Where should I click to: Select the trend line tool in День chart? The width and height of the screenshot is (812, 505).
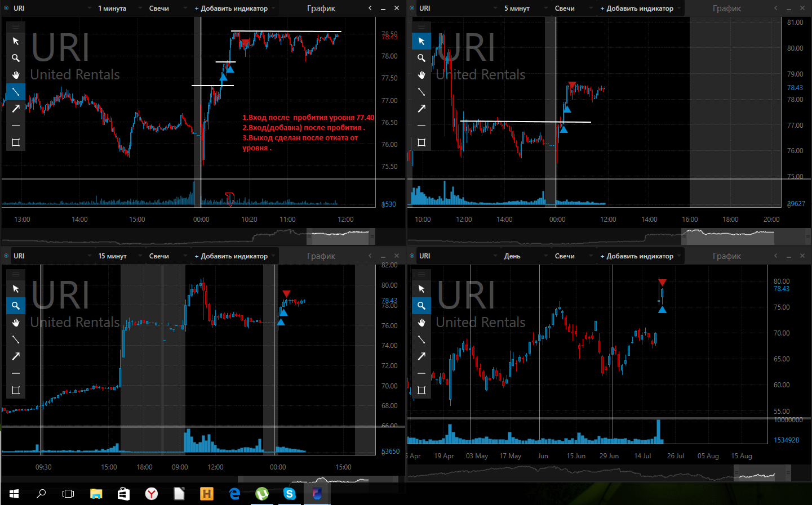[x=421, y=339]
